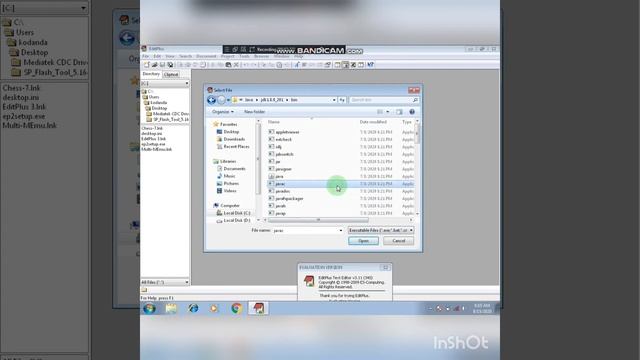This screenshot has height=360, width=640.
Task: Click the Save icon in EditPlus toolbar
Action: [x=162, y=65]
